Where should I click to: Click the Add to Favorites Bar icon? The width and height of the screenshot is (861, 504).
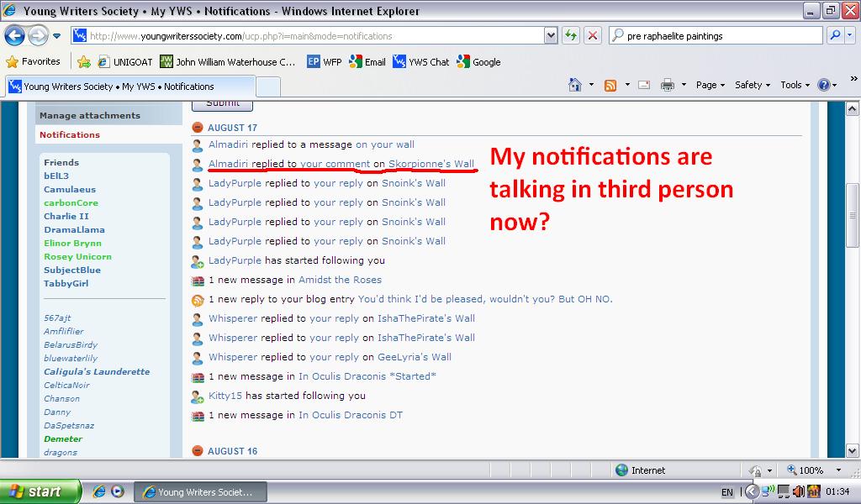pos(84,62)
